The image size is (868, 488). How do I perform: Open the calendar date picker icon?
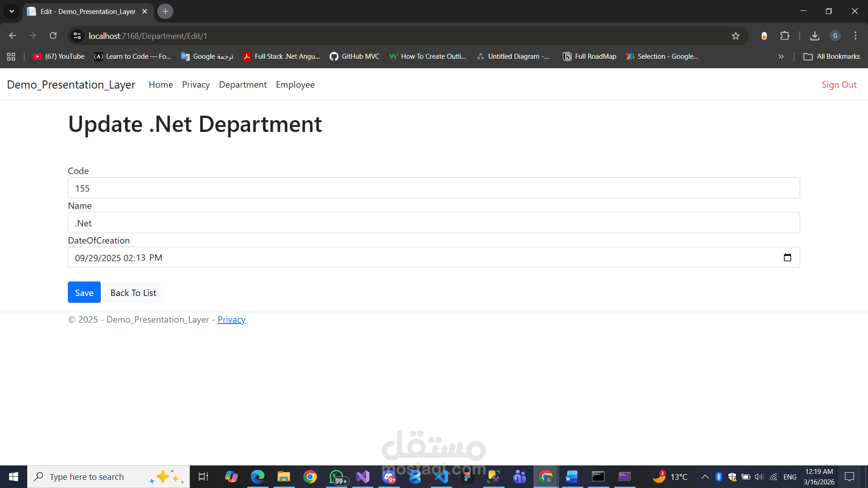pyautogui.click(x=787, y=258)
